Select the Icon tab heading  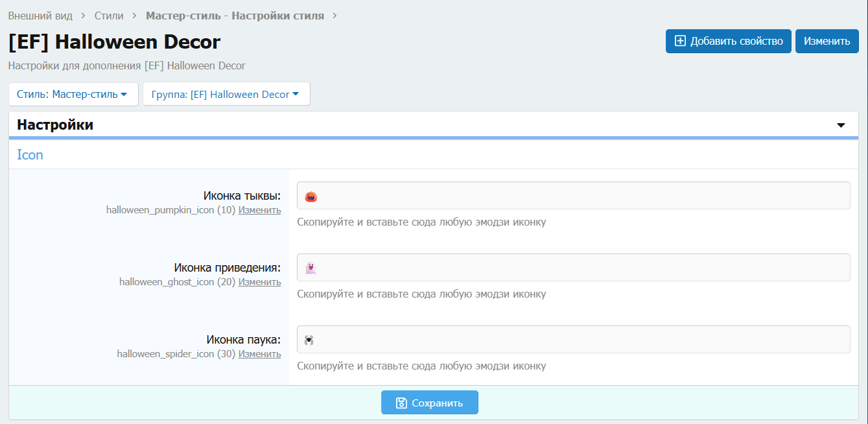coord(30,155)
